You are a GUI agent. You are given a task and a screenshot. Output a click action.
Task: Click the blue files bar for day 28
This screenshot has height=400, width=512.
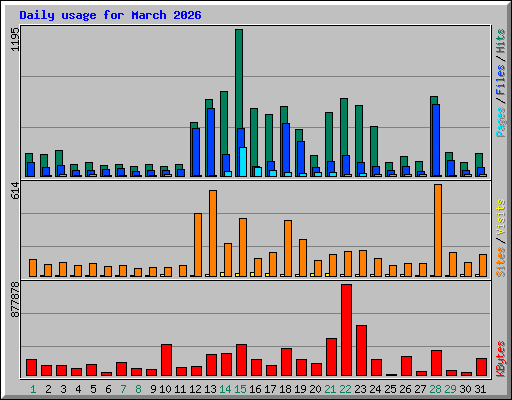[x=436, y=140]
